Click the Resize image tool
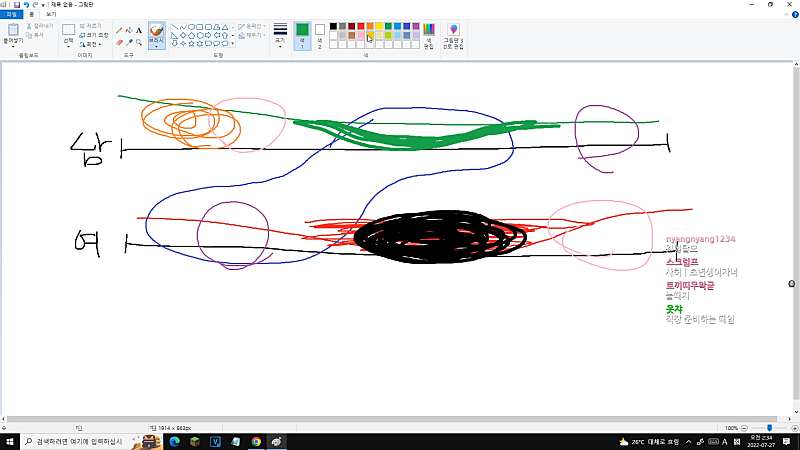The image size is (800, 450). click(94, 35)
